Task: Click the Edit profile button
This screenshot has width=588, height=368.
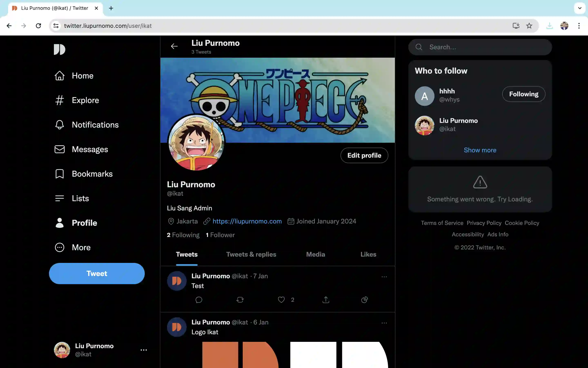Action: coord(364,155)
